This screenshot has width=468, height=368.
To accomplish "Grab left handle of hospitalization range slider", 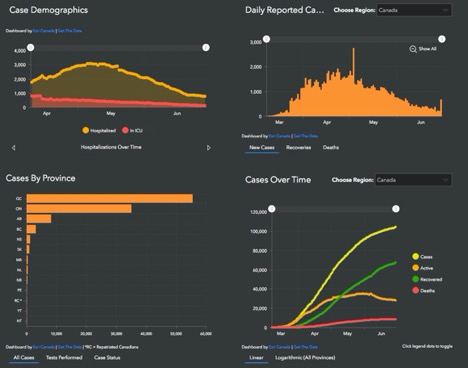I will coord(31,48).
